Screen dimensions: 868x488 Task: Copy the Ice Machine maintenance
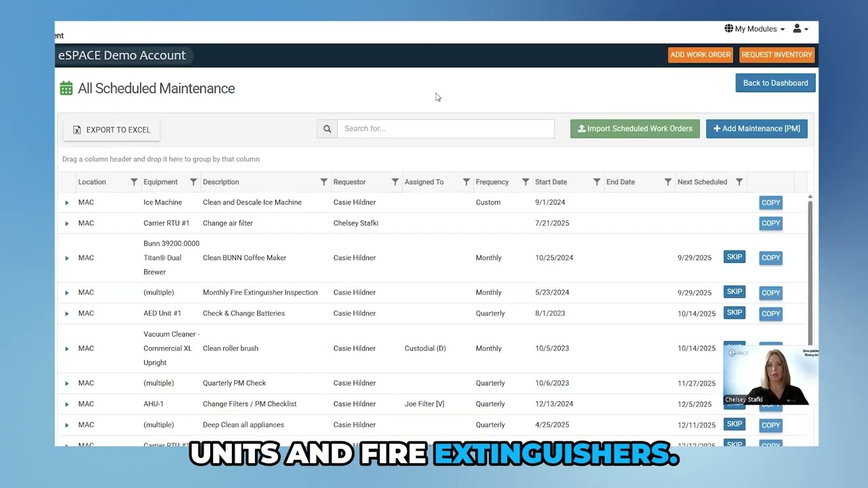click(x=770, y=203)
